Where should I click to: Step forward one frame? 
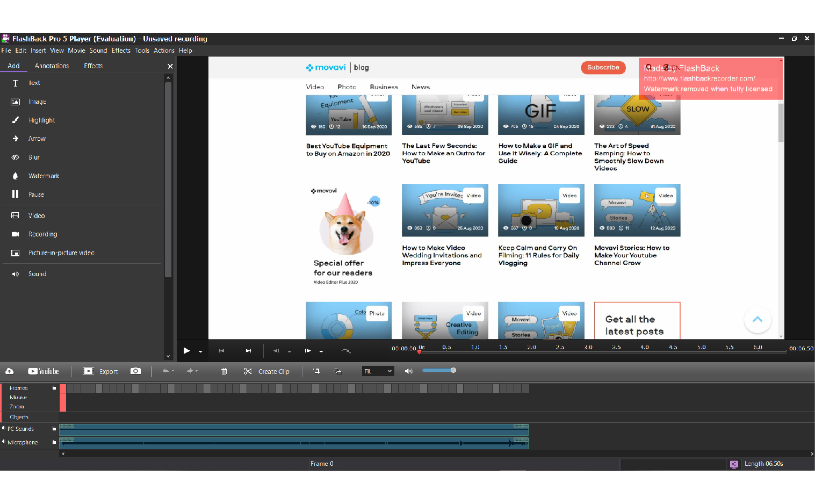[x=308, y=351]
